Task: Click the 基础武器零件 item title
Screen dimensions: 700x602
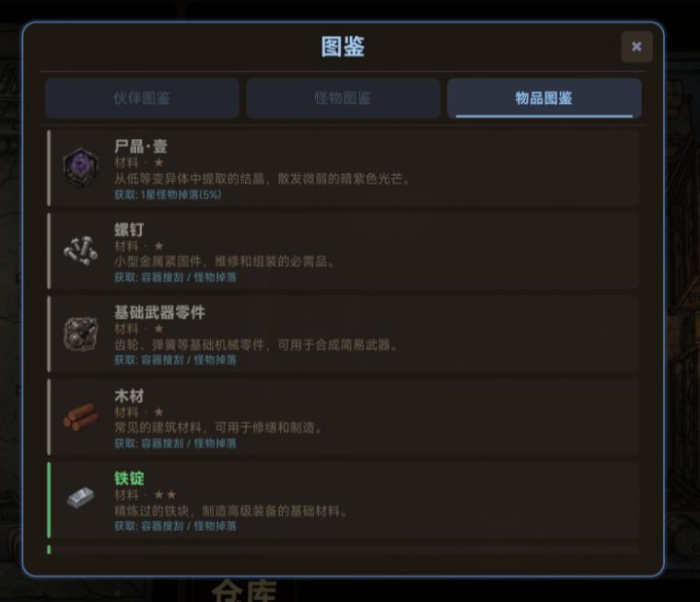Action: 159,312
